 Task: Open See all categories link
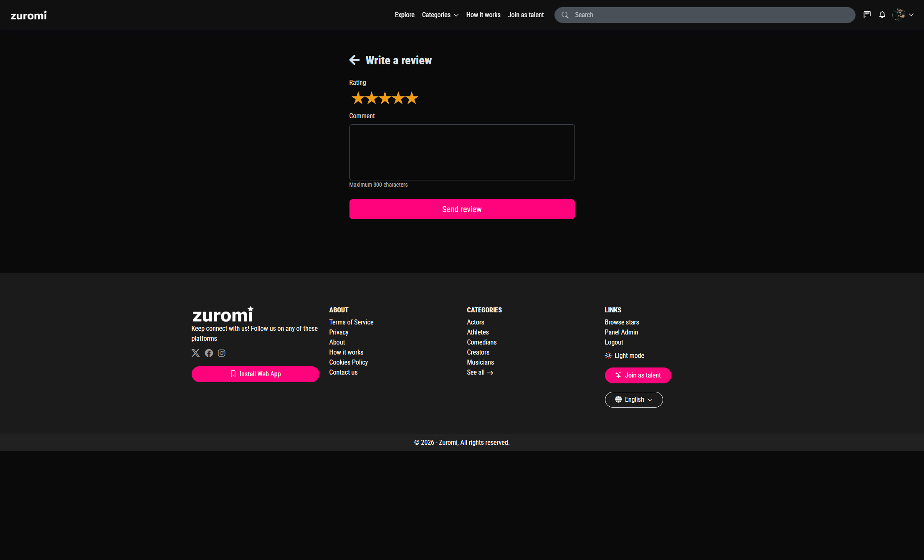(x=480, y=372)
